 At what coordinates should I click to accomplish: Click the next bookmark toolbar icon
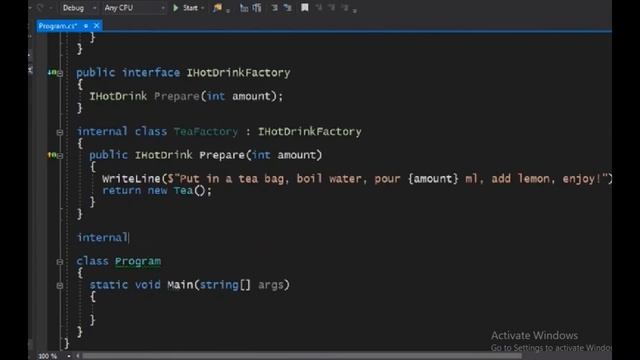point(332,8)
